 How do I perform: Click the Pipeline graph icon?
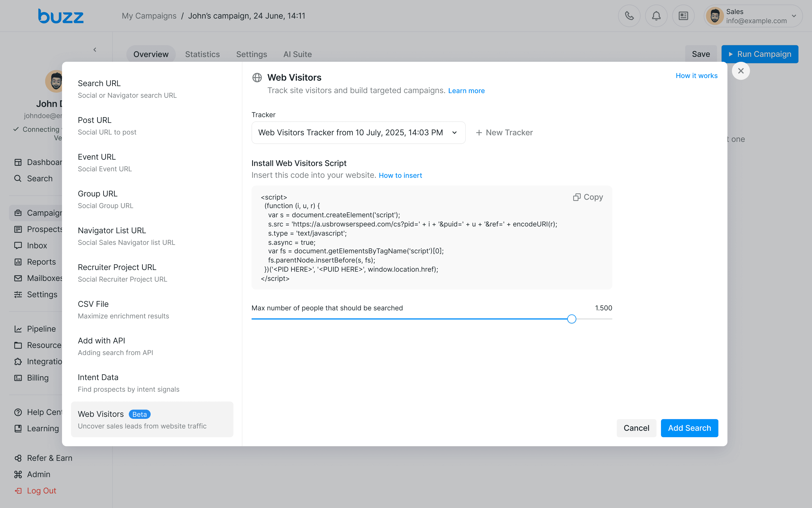click(x=18, y=329)
